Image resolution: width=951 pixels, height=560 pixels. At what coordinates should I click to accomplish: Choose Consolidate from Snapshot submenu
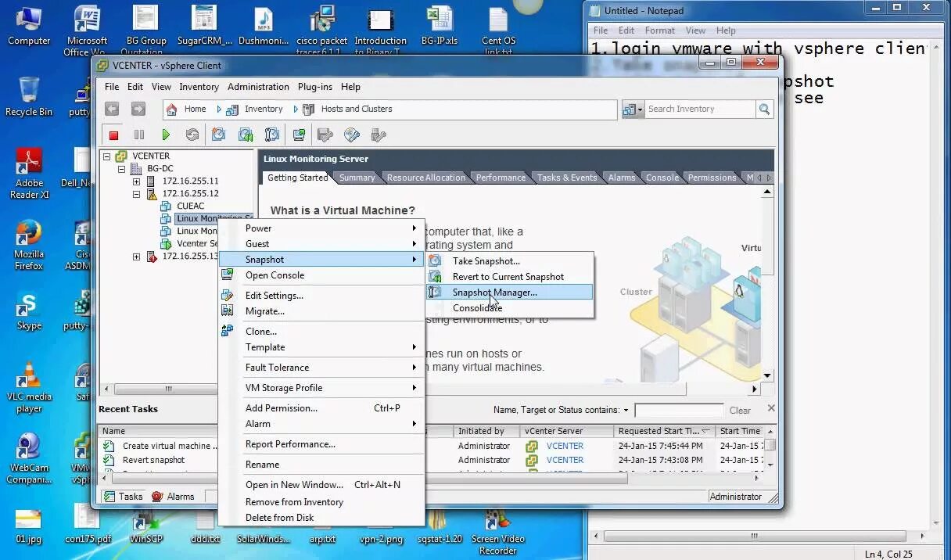tap(510, 308)
